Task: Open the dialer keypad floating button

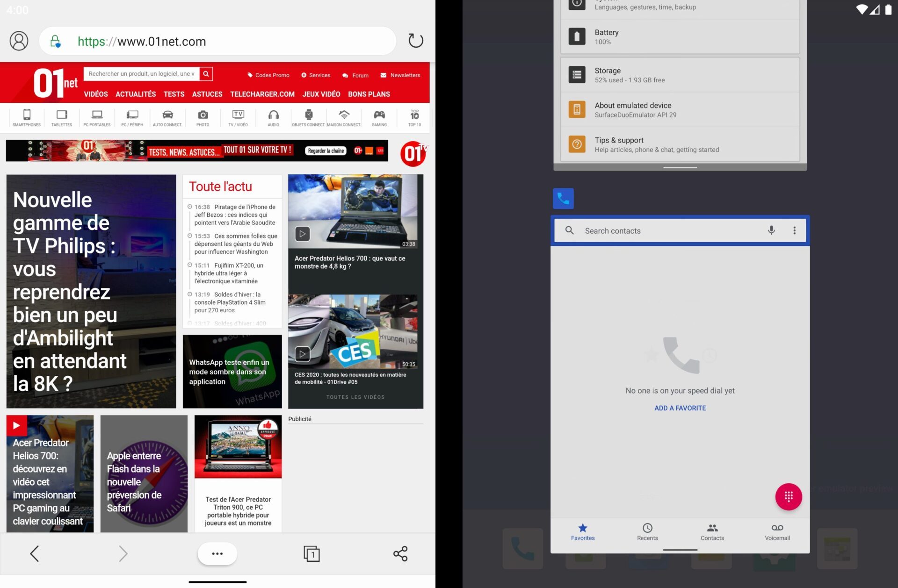Action: click(789, 496)
